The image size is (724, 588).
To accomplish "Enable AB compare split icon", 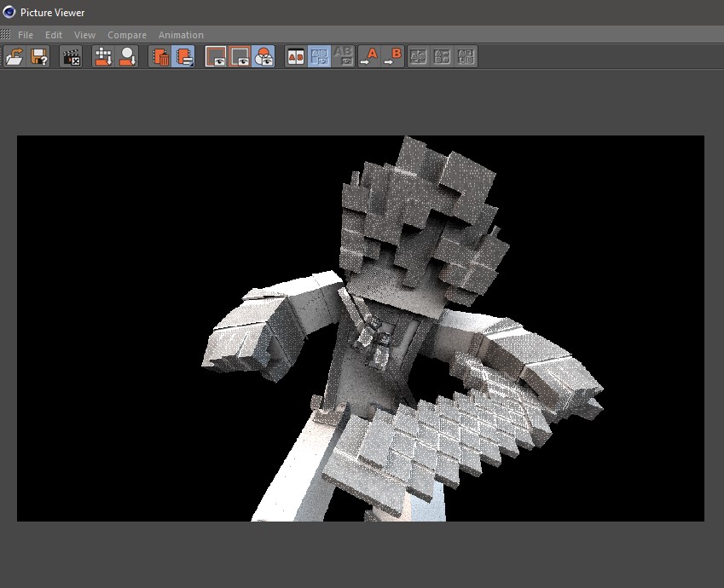I will [296, 56].
